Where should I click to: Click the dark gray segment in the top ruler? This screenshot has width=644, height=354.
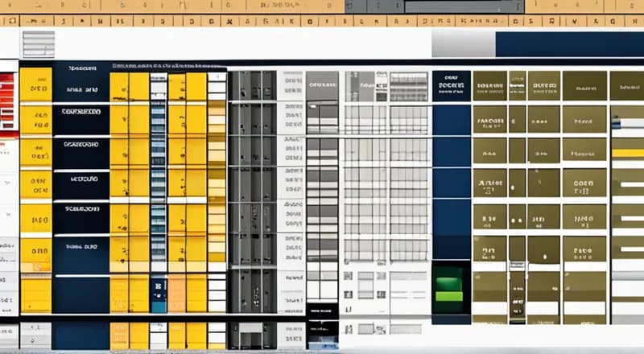[374, 6]
